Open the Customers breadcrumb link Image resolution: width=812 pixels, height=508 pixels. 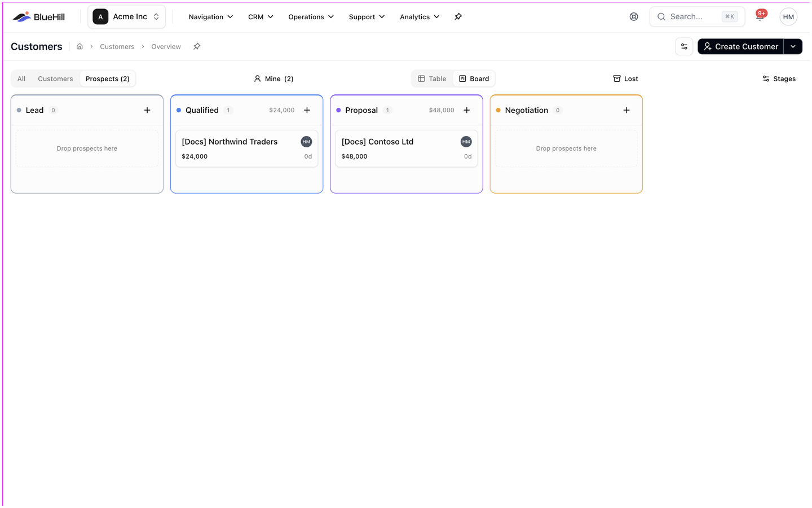coord(117,47)
